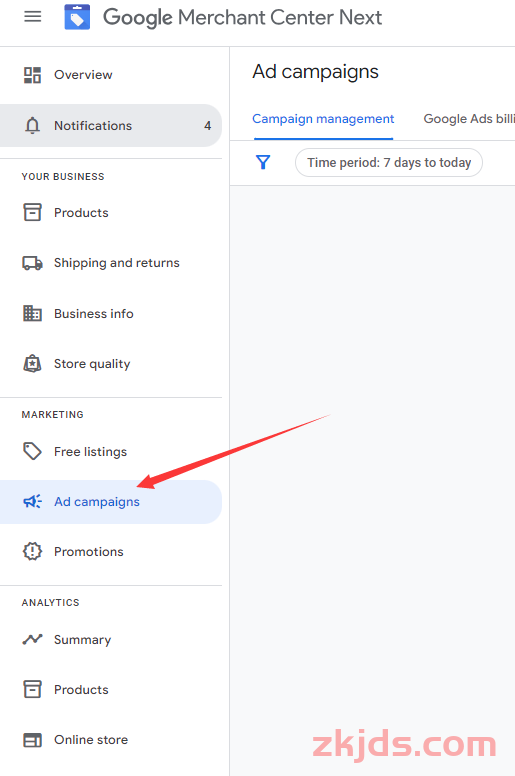
Task: Open the hamburger main menu
Action: tap(33, 17)
